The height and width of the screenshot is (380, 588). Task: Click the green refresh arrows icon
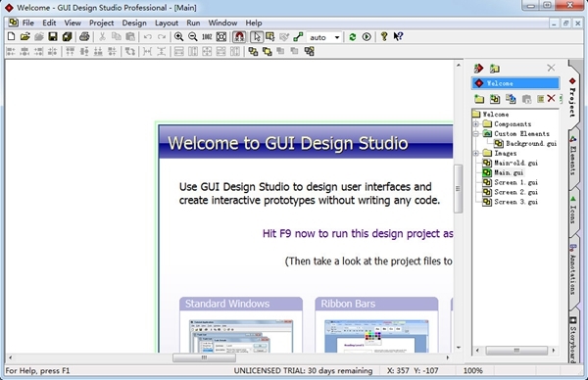(353, 36)
